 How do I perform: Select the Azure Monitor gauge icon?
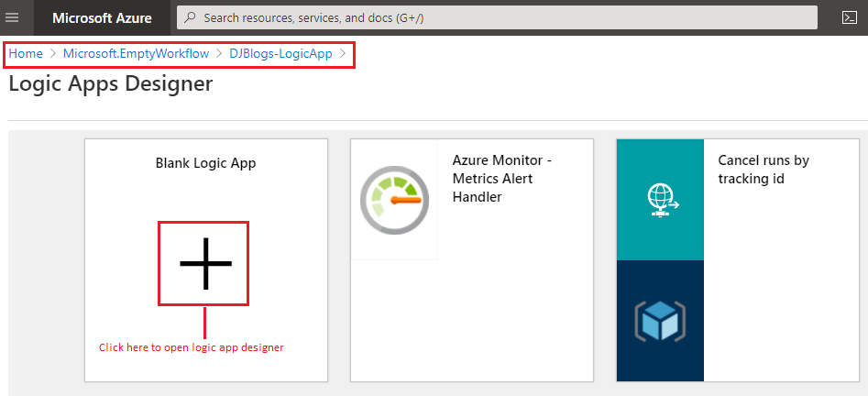click(x=394, y=199)
